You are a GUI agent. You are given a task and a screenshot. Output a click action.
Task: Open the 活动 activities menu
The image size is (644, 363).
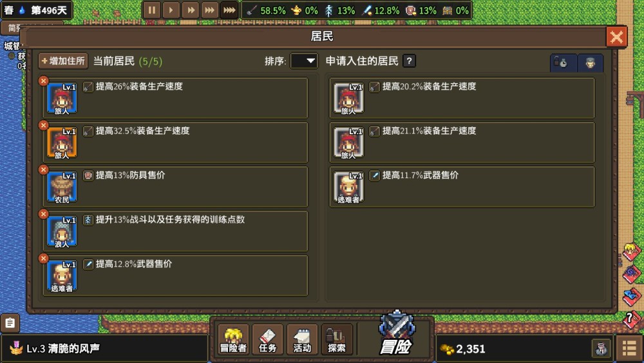(x=302, y=340)
